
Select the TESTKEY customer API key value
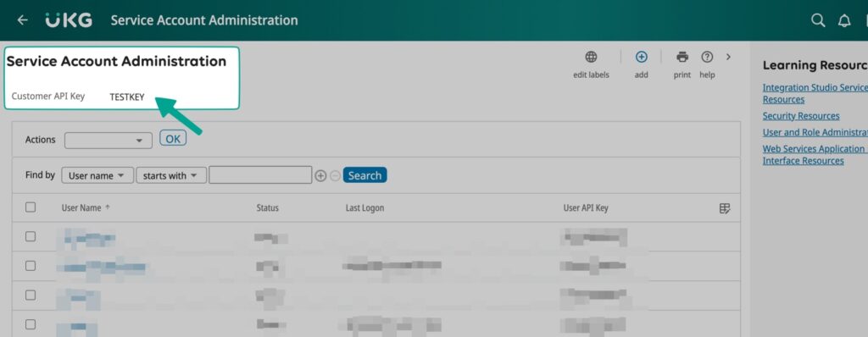click(x=127, y=97)
